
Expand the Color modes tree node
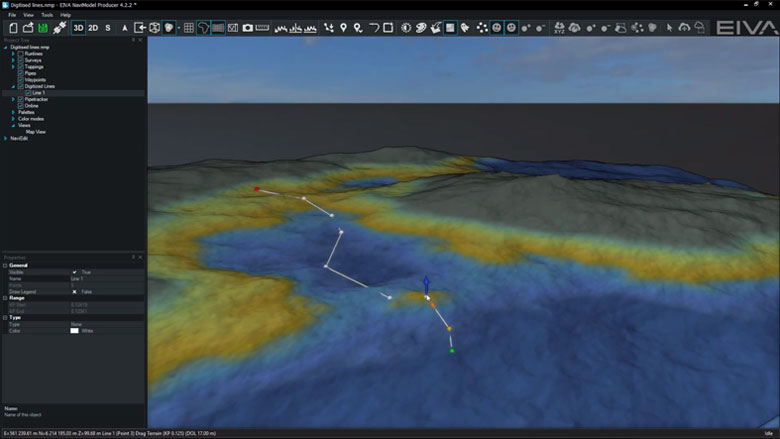click(x=13, y=118)
